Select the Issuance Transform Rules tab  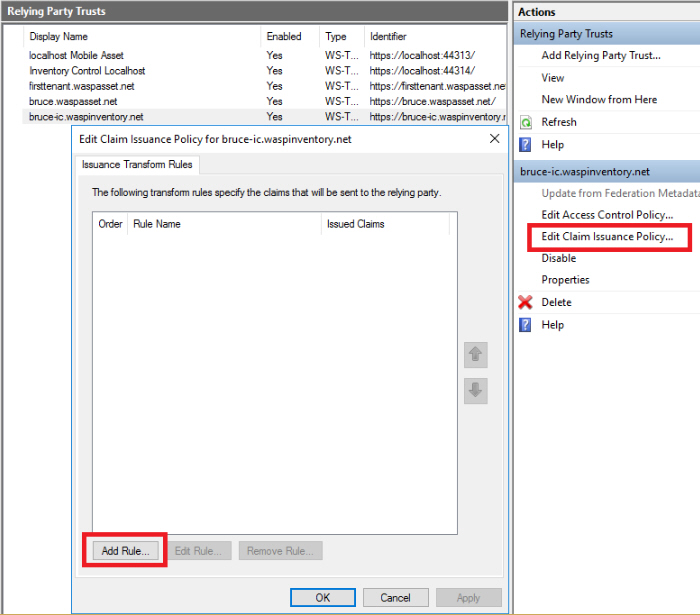pyautogui.click(x=137, y=165)
